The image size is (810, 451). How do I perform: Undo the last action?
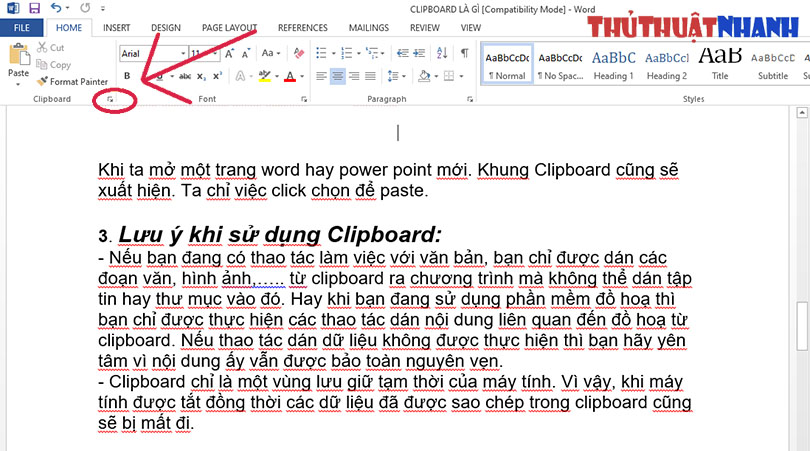coord(56,8)
